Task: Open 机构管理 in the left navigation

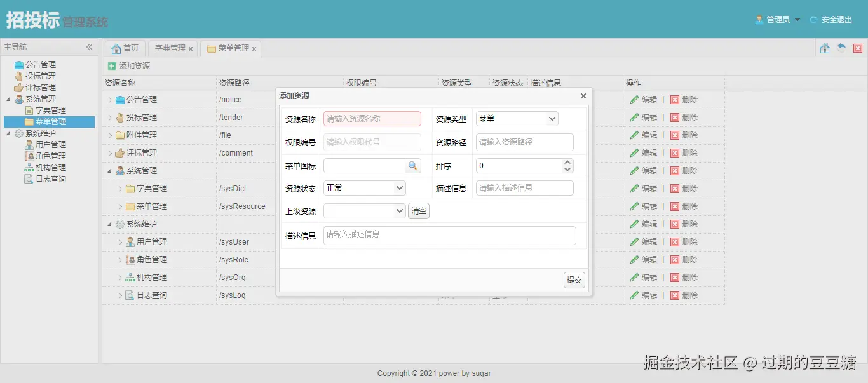Action: [x=51, y=168]
